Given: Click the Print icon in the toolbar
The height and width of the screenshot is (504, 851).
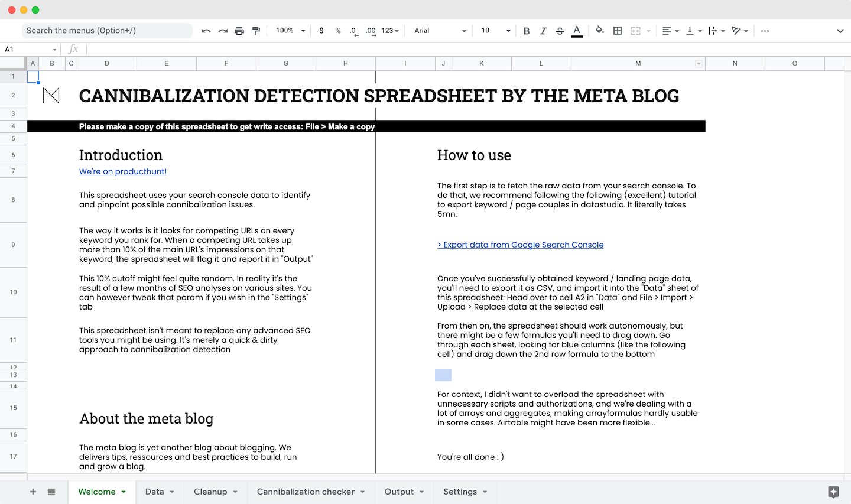Looking at the screenshot, I should click(x=239, y=30).
